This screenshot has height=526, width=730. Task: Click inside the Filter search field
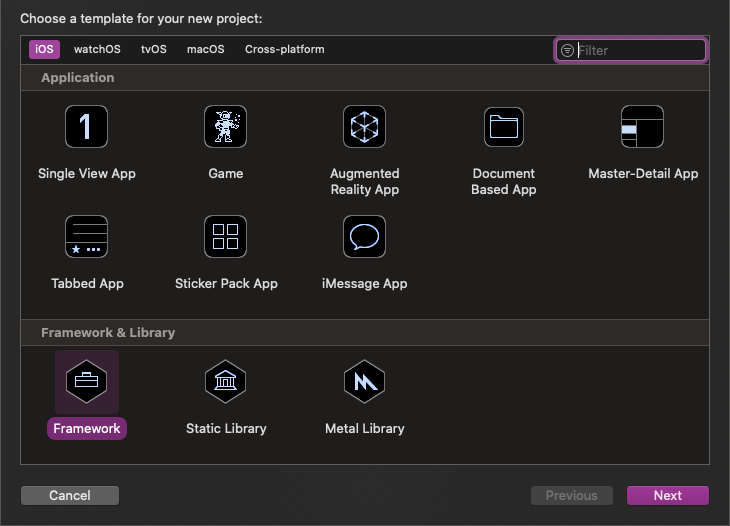pyautogui.click(x=640, y=50)
